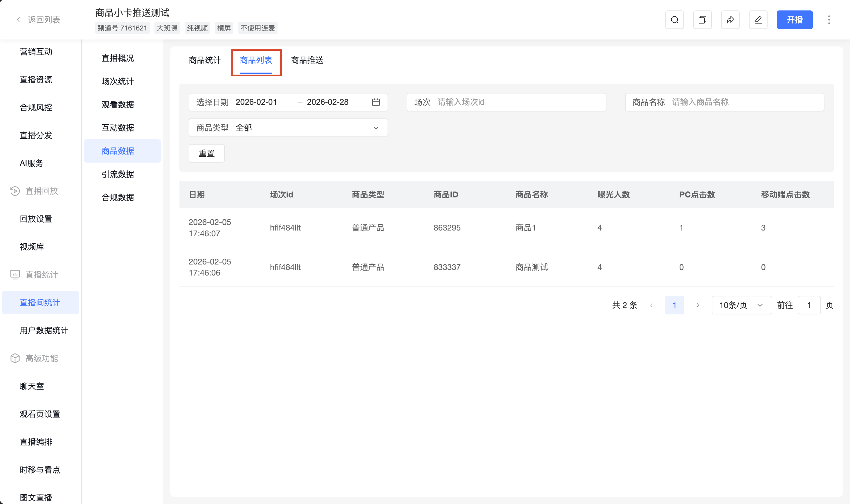Open the more options vertical dots menu
Screen dimensions: 850x504
pyautogui.click(x=829, y=20)
